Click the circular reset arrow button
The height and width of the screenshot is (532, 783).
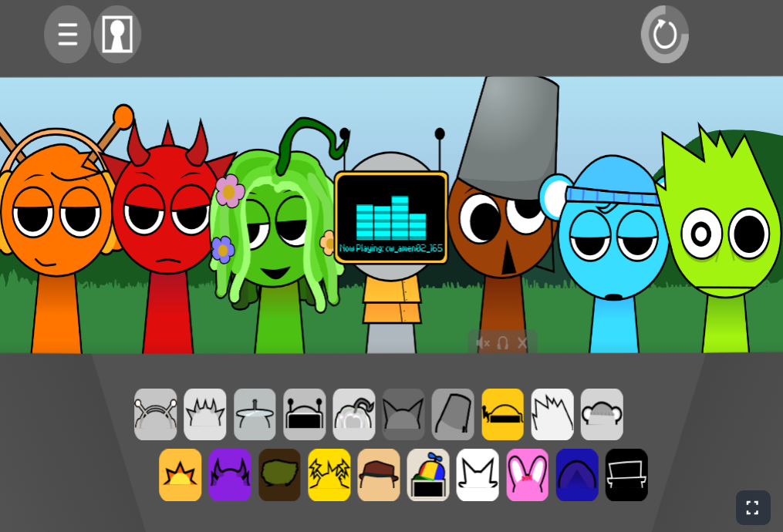tap(665, 35)
